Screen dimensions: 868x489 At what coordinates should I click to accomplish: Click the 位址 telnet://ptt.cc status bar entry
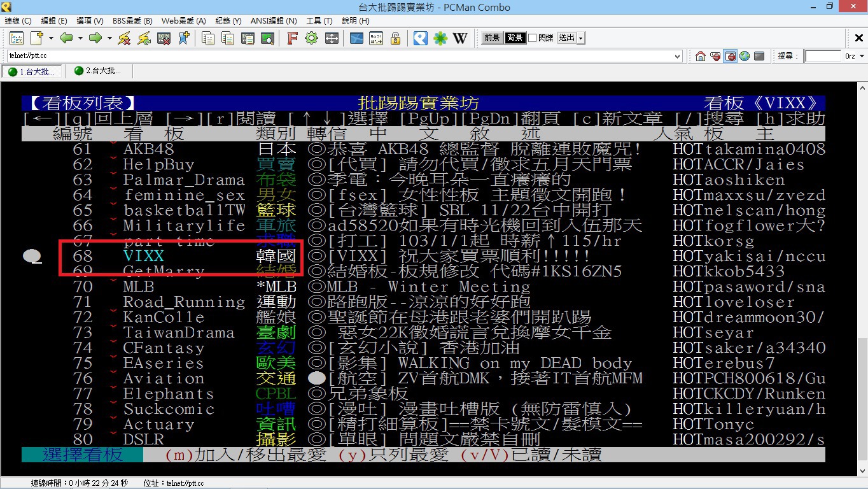point(174,483)
